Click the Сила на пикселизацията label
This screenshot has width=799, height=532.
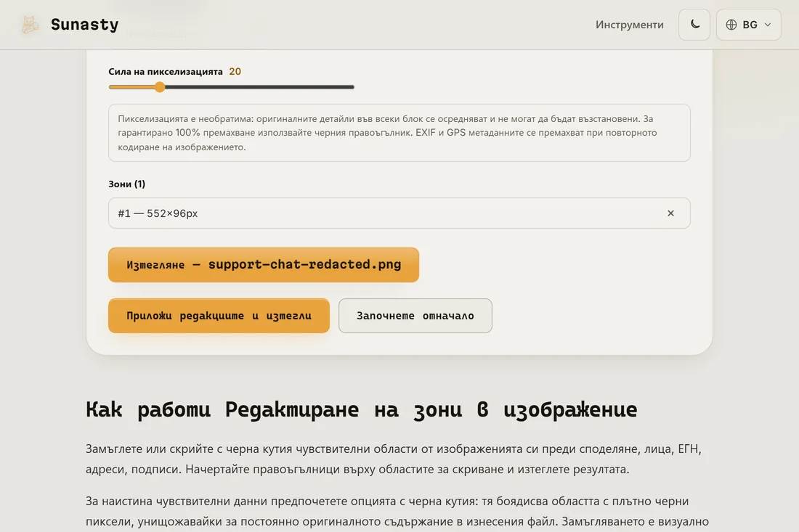point(166,71)
